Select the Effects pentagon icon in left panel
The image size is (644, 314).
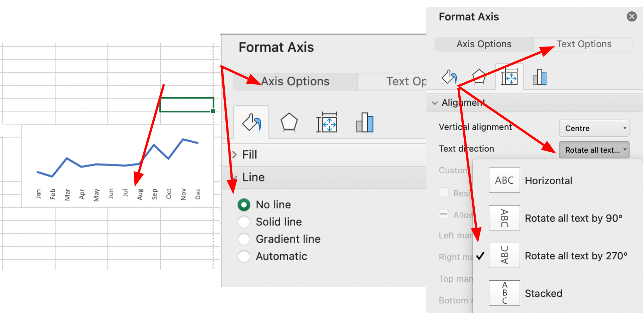(x=289, y=122)
